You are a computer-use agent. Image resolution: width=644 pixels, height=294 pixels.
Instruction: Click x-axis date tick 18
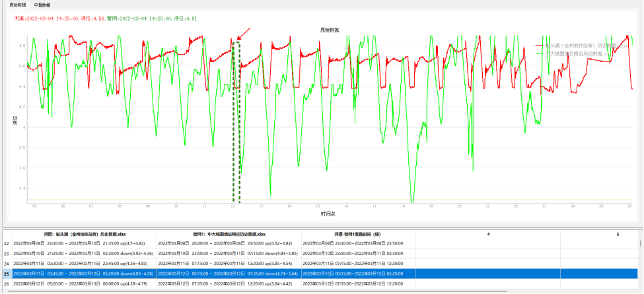pyautogui.click(x=403, y=205)
